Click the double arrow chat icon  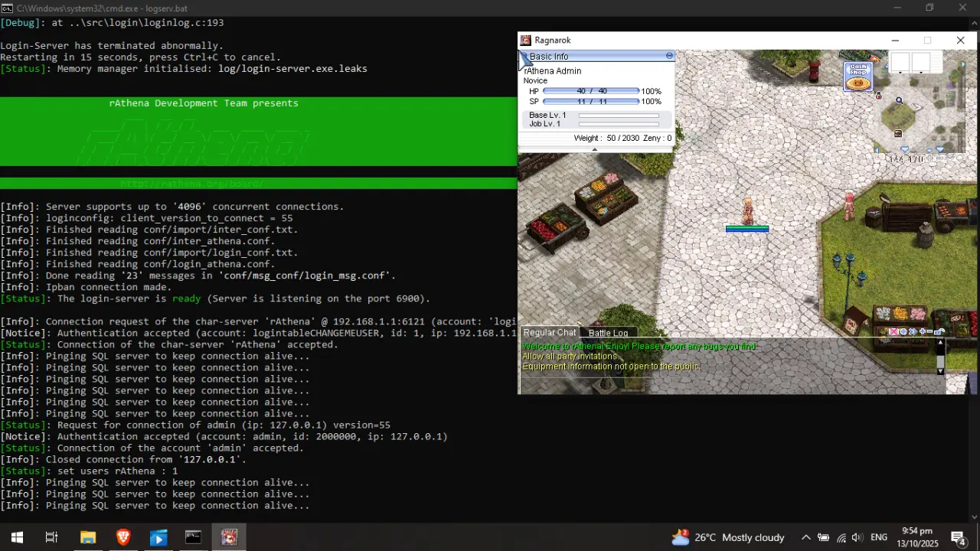[913, 332]
